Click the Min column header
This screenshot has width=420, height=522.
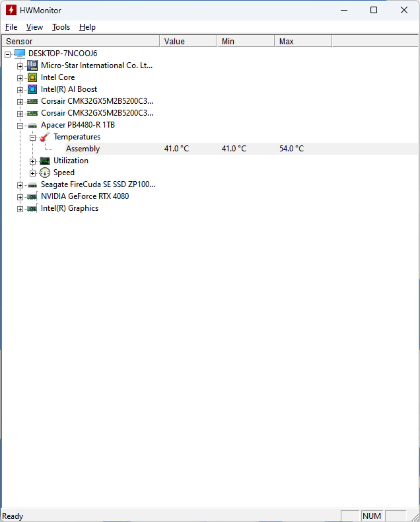(x=246, y=41)
